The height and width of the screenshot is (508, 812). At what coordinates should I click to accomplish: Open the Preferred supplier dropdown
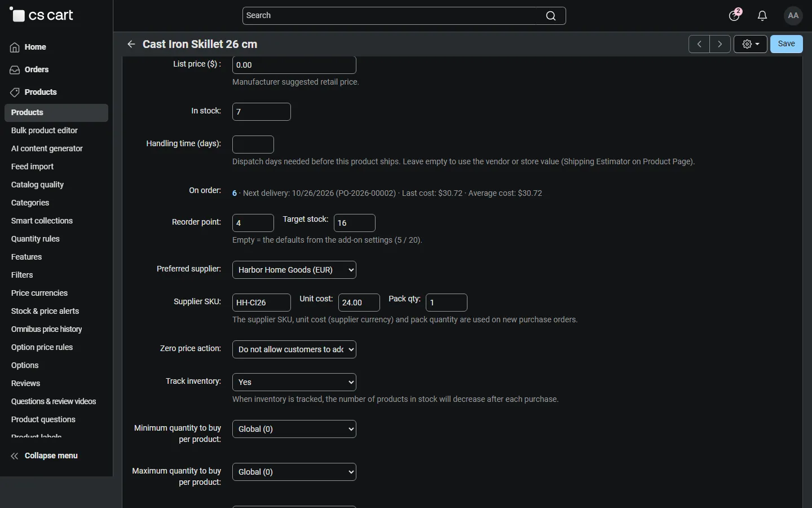pos(294,270)
